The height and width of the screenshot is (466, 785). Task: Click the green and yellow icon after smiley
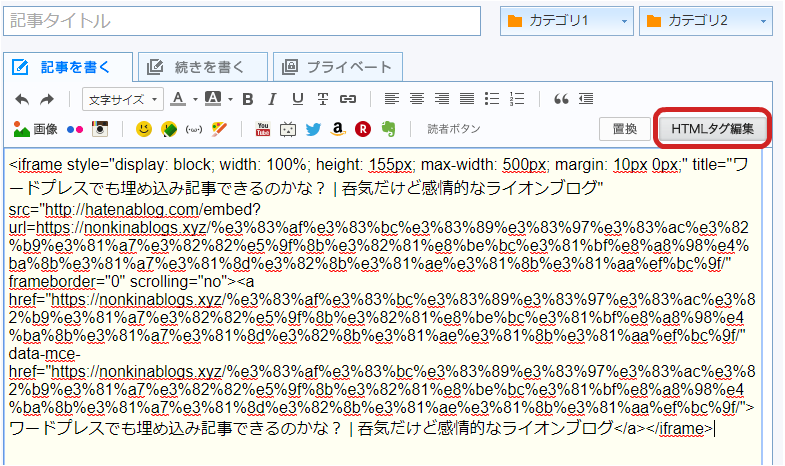pos(169,130)
